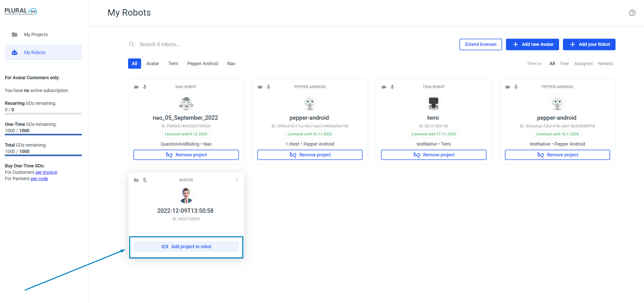
Task: Click 'Licensed until 16.1.2026' badge
Action: tap(558, 134)
